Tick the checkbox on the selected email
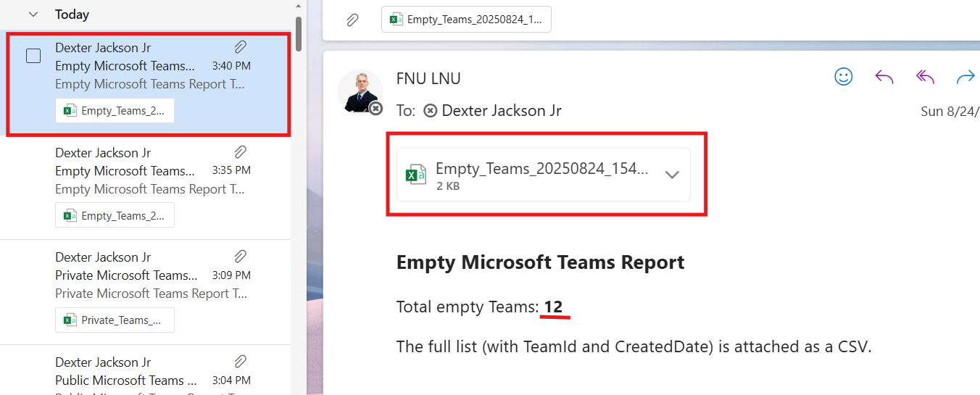The width and height of the screenshot is (980, 395). [33, 56]
